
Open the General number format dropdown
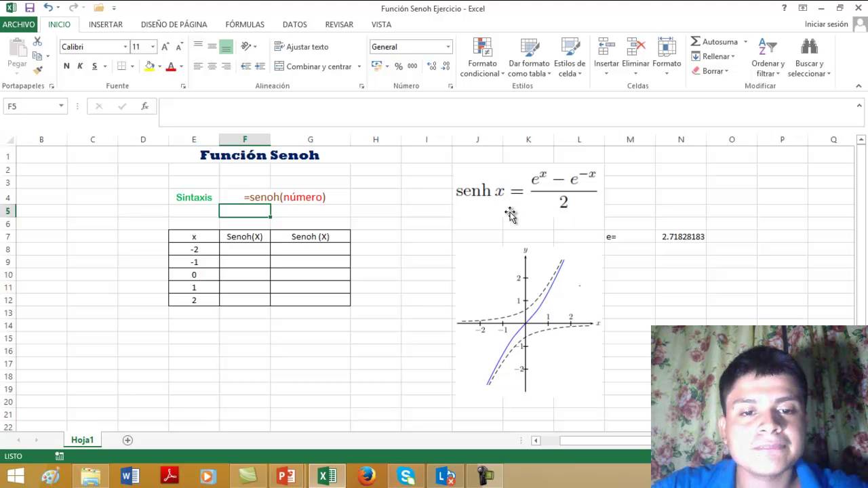click(448, 47)
